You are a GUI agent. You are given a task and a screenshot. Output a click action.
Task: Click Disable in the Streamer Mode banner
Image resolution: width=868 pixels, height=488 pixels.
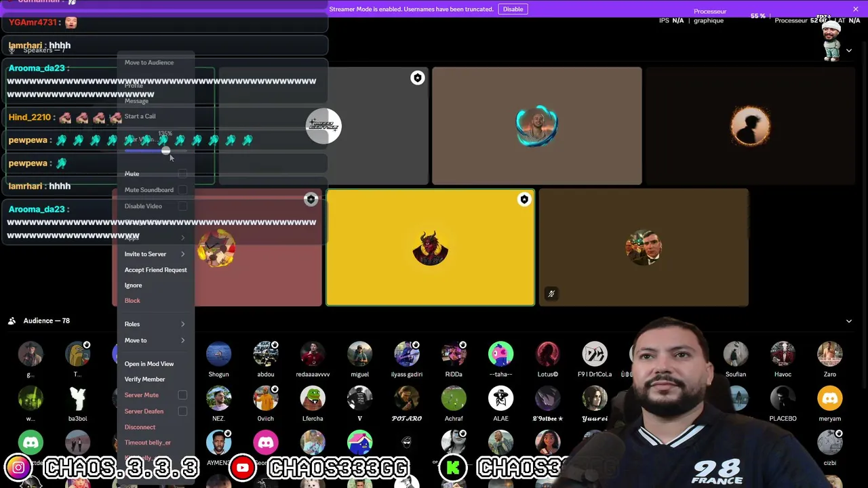[x=513, y=9]
